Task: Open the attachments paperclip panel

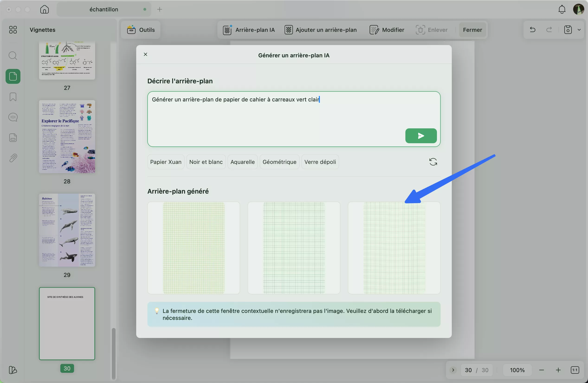Action: coord(13,158)
